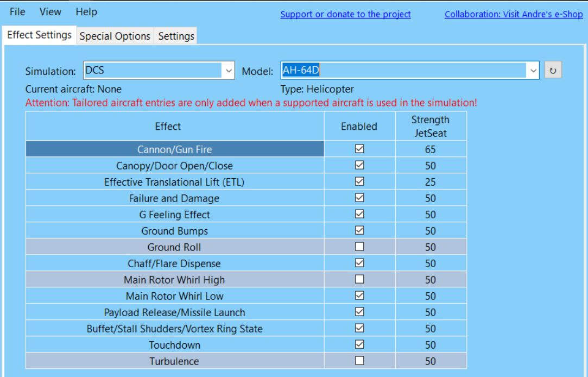Click the Strength JetSeat column header

coord(430,126)
